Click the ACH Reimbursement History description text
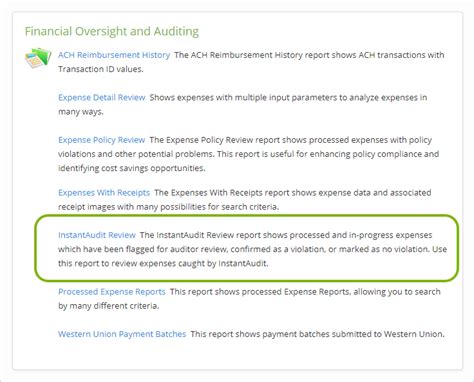This screenshot has width=474, height=382. 251,62
